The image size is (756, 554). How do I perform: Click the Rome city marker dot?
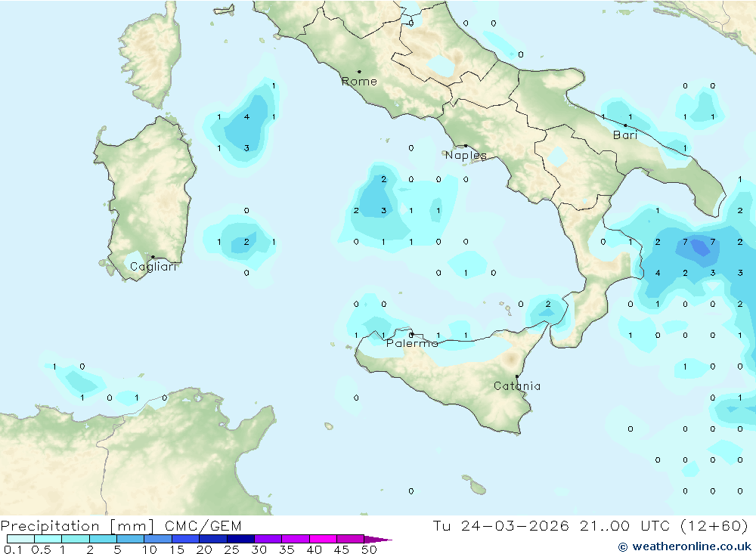(x=359, y=72)
